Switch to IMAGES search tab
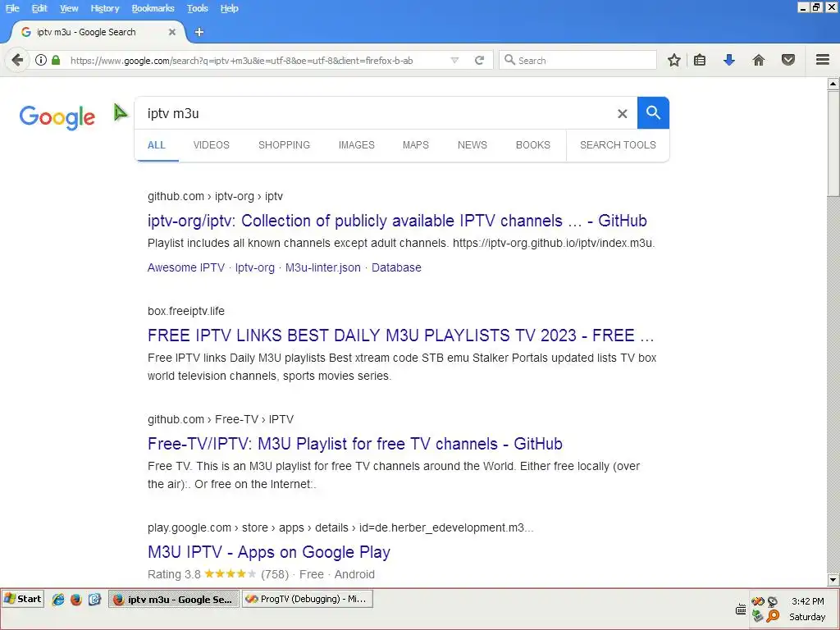The image size is (840, 630). coord(356,145)
